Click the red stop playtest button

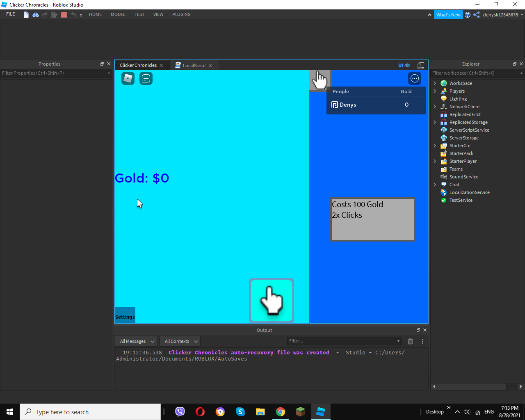64,15
